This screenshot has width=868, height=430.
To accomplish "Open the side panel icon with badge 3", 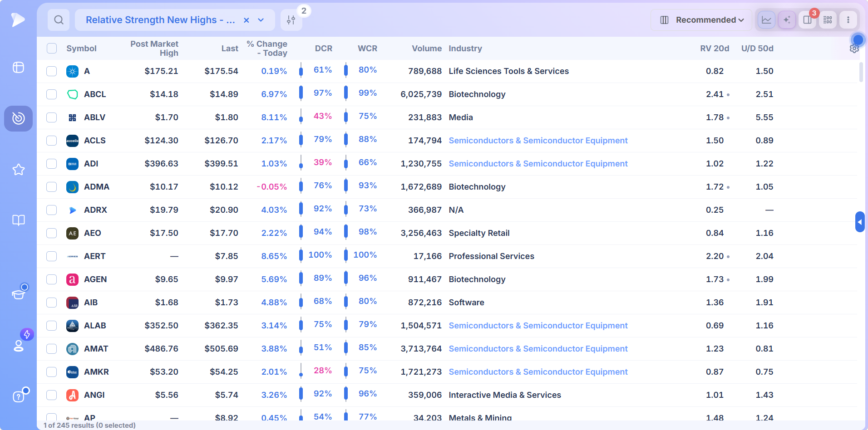I will tap(807, 20).
